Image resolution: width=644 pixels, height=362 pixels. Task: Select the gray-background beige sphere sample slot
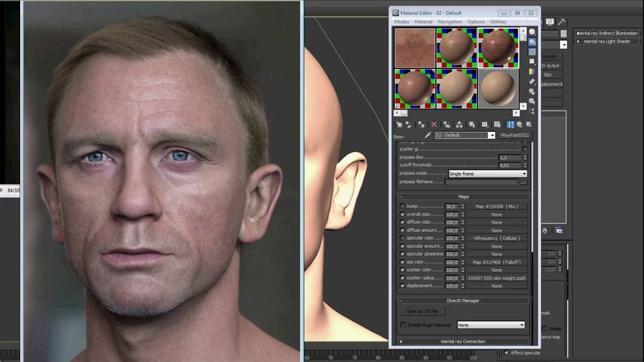(498, 88)
